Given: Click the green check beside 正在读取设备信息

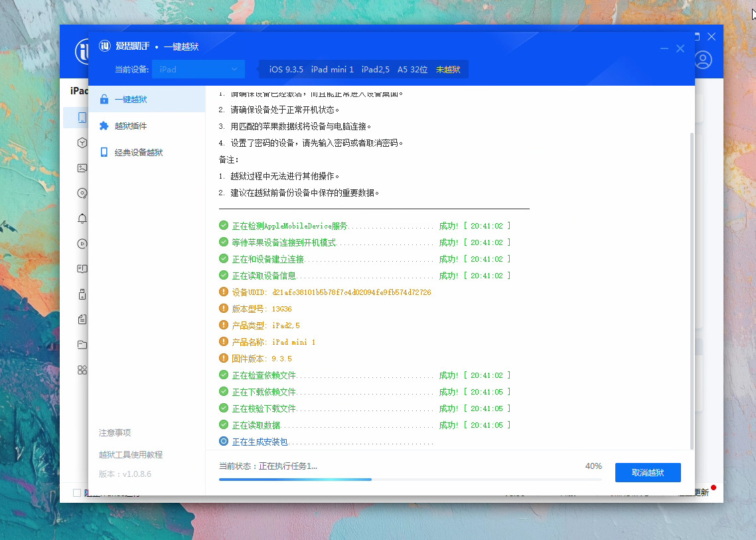Looking at the screenshot, I should point(224,275).
